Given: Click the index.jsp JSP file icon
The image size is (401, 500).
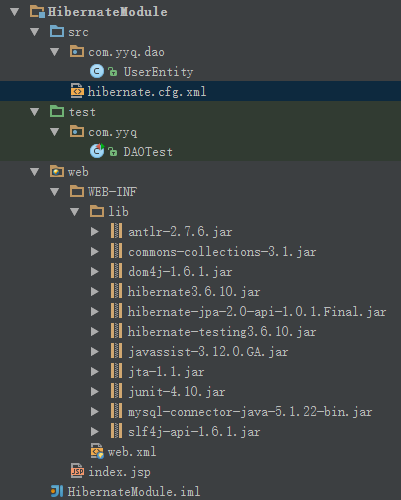Looking at the screenshot, I should 77,471.
